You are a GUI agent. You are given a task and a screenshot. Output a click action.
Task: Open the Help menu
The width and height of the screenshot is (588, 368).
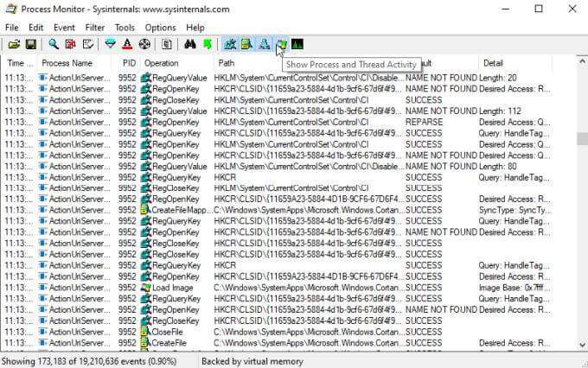click(195, 28)
